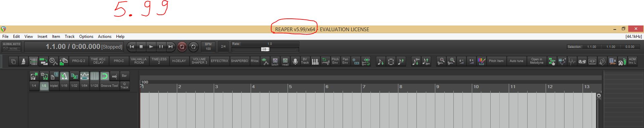The image size is (644, 128).
Task: Click the Q Track button
Action: tap(125, 86)
